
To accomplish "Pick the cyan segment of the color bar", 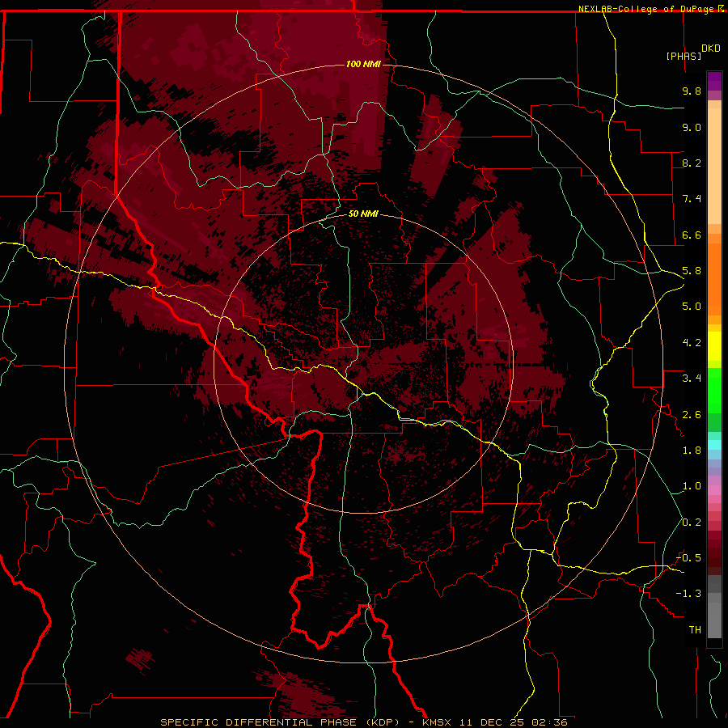I will [x=714, y=445].
